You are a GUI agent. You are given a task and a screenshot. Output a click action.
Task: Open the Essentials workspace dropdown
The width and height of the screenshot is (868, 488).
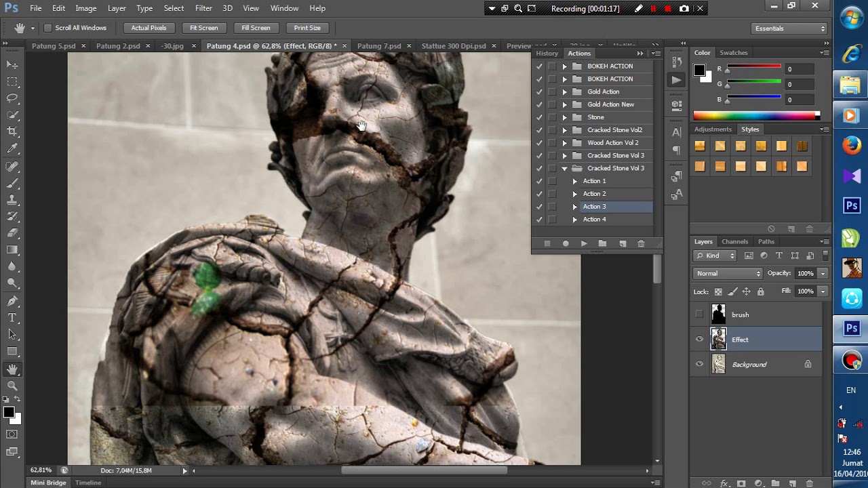(x=790, y=28)
